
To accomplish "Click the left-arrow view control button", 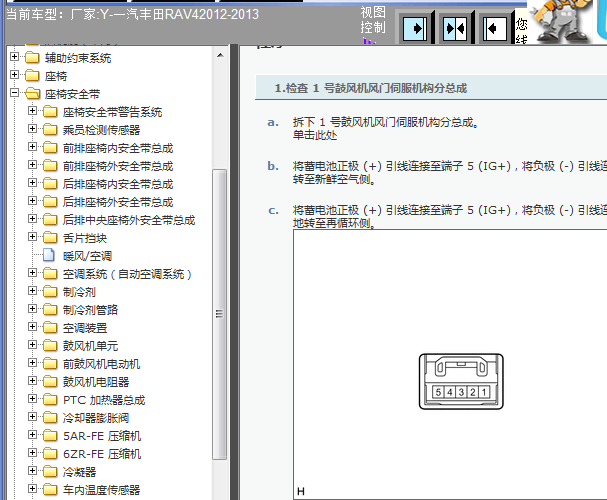I will click(495, 28).
